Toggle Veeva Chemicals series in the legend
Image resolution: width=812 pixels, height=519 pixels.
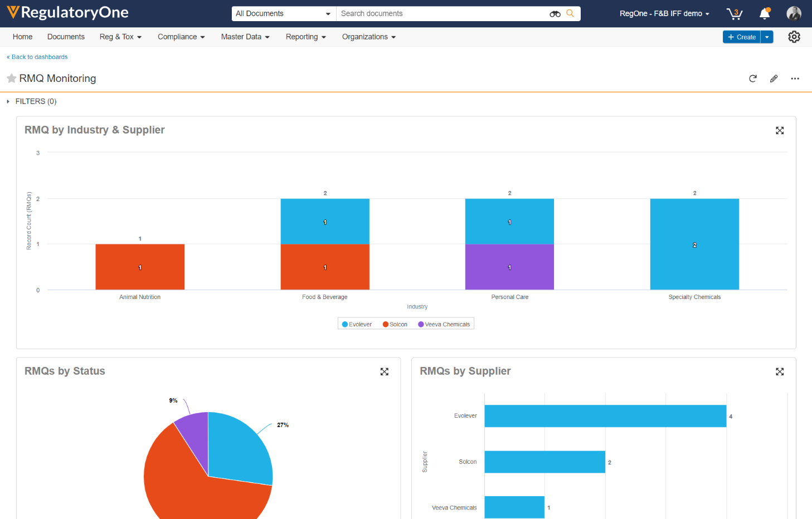[x=444, y=324]
